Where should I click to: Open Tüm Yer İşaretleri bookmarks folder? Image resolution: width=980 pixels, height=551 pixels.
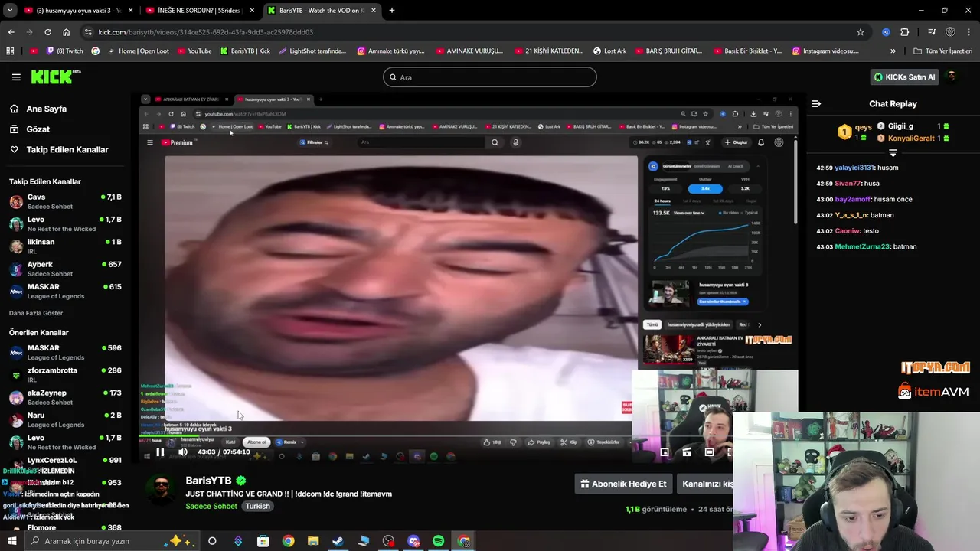click(x=942, y=51)
